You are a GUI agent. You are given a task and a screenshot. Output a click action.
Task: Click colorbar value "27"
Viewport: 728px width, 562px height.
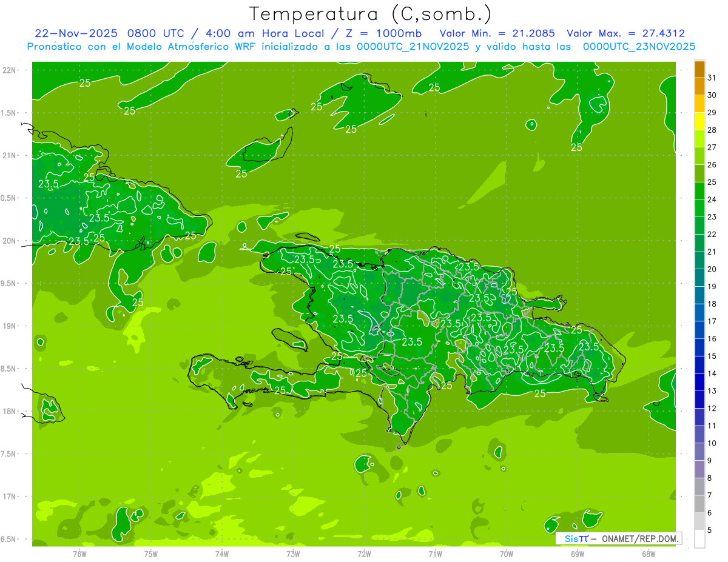point(712,147)
